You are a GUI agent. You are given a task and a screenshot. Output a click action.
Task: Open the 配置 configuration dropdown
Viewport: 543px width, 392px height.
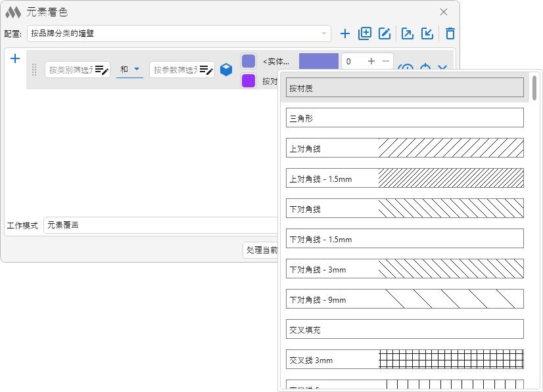pos(179,33)
